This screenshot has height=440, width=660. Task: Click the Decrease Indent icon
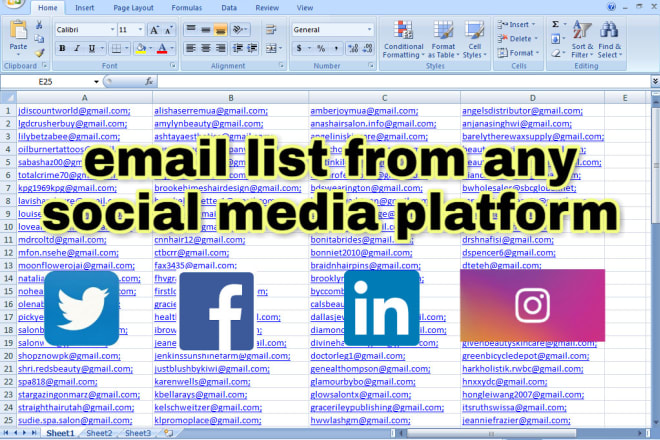(238, 48)
